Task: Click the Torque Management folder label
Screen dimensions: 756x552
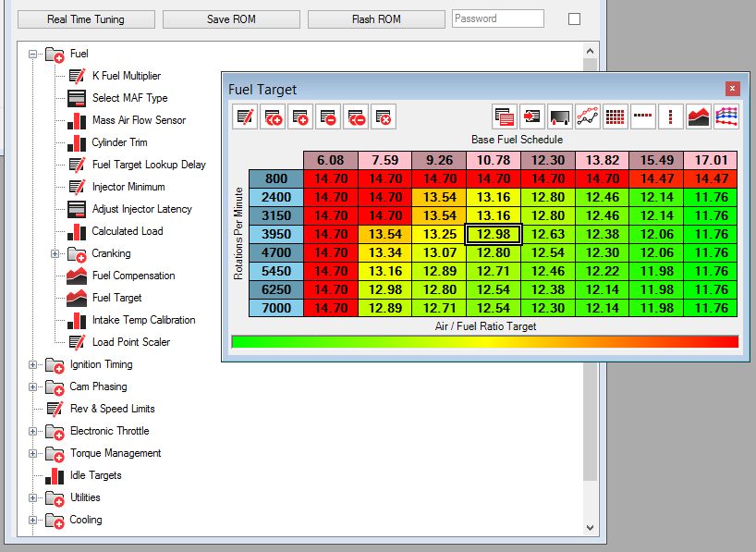Action: pyautogui.click(x=116, y=453)
